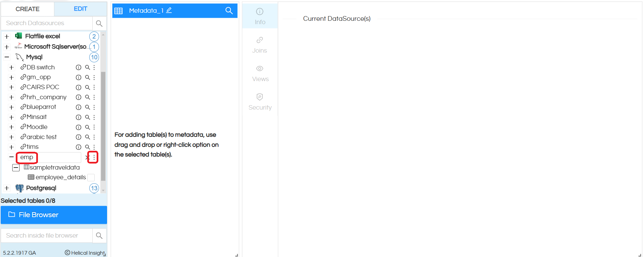This screenshot has width=644, height=257.
Task: Open search for DB switch connection
Action: click(x=87, y=67)
